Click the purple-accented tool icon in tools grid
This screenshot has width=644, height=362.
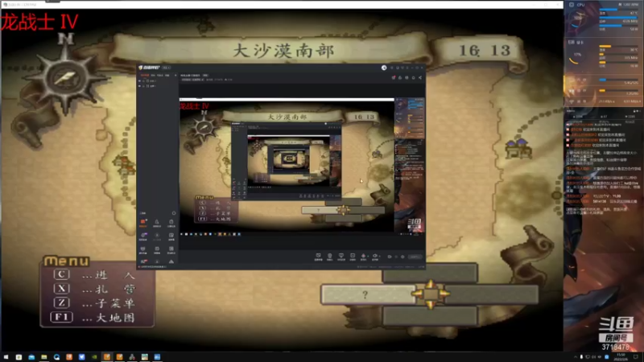tap(143, 237)
